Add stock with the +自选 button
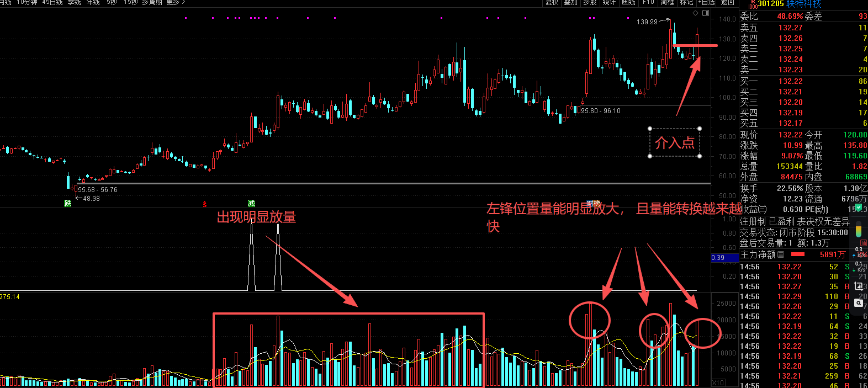Viewport: 868px width, 388px height. point(707,3)
